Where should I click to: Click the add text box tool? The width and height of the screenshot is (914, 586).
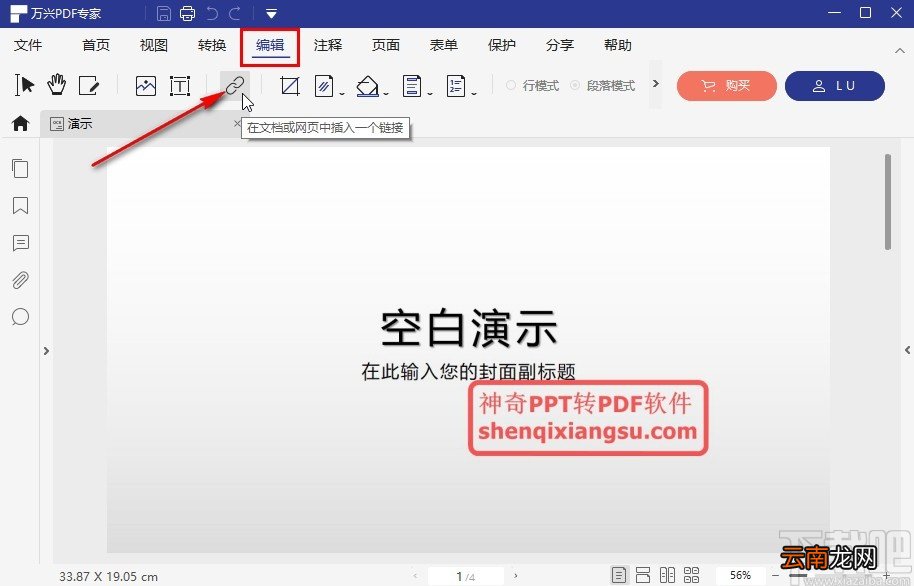180,86
